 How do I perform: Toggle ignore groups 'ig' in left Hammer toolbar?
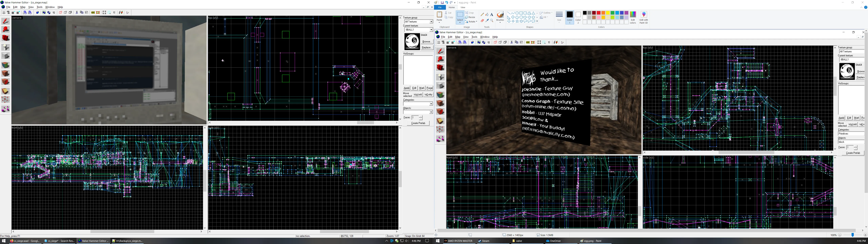pyautogui.click(x=54, y=13)
